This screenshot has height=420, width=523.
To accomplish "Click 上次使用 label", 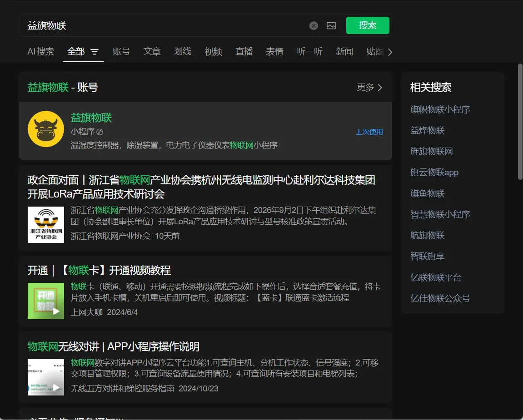I will [x=369, y=132].
